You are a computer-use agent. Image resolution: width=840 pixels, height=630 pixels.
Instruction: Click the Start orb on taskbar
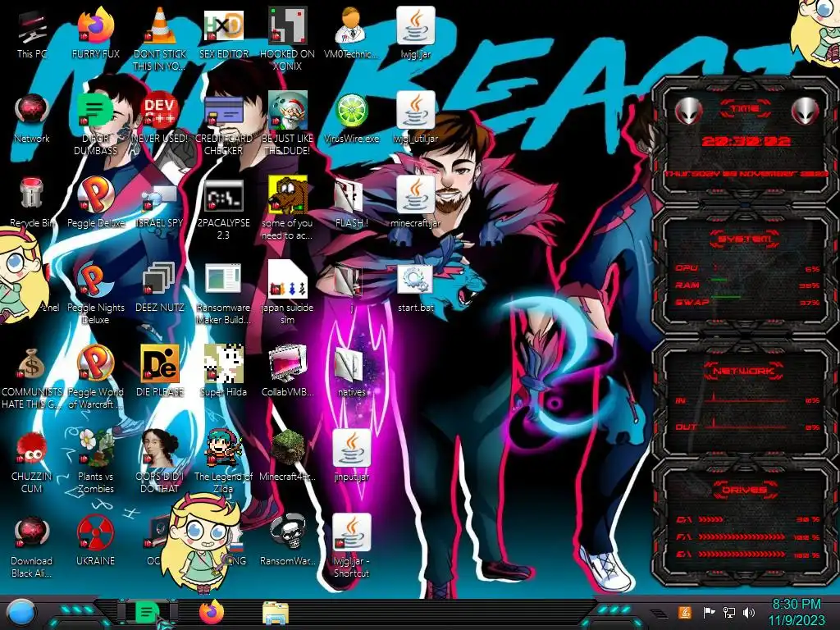(21, 614)
